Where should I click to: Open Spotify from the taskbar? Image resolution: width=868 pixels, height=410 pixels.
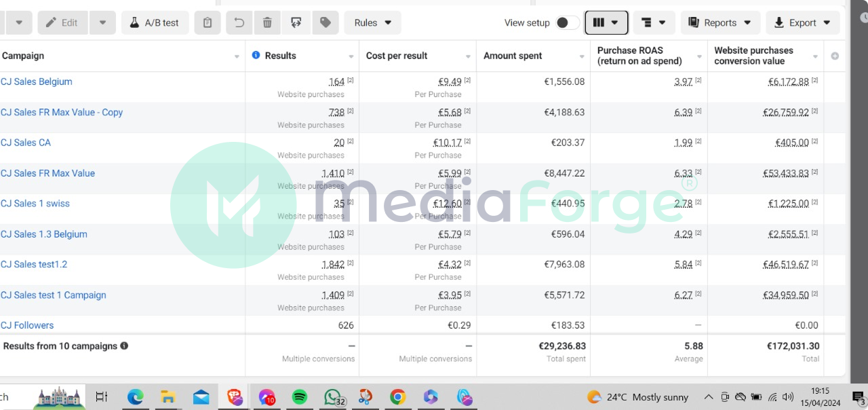[300, 397]
